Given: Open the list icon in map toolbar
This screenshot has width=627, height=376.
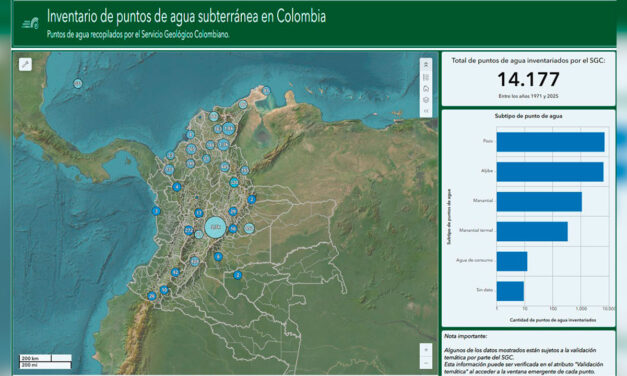Looking at the screenshot, I should click(x=426, y=77).
